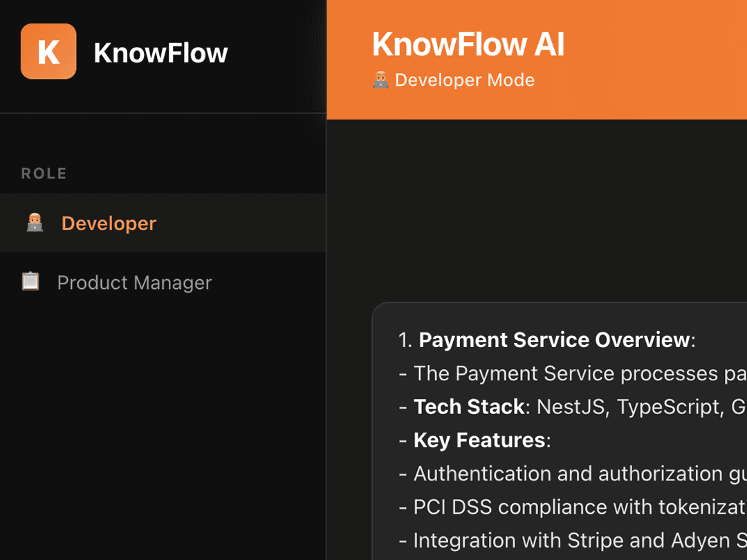
Task: Click the ROLE section heading
Action: point(44,174)
